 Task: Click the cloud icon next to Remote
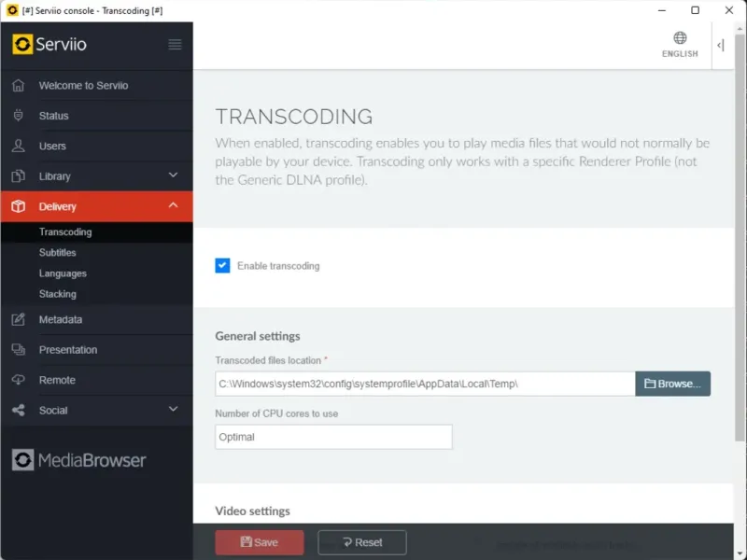pyautogui.click(x=18, y=380)
